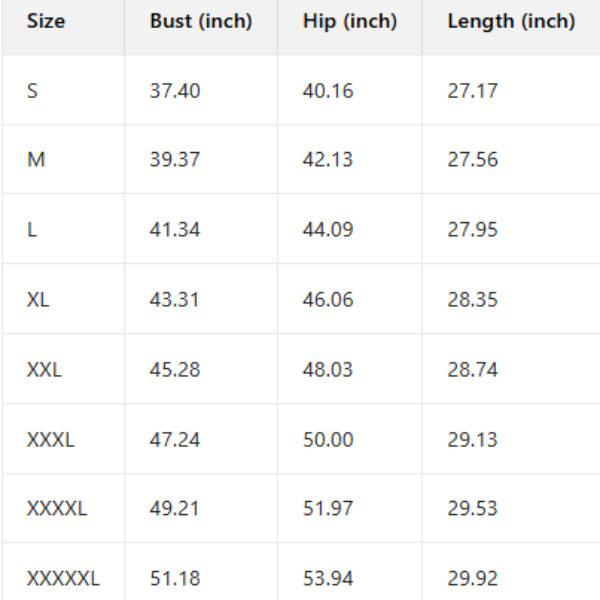
Task: Click the Bust (inch) column header
Action: pos(201,21)
